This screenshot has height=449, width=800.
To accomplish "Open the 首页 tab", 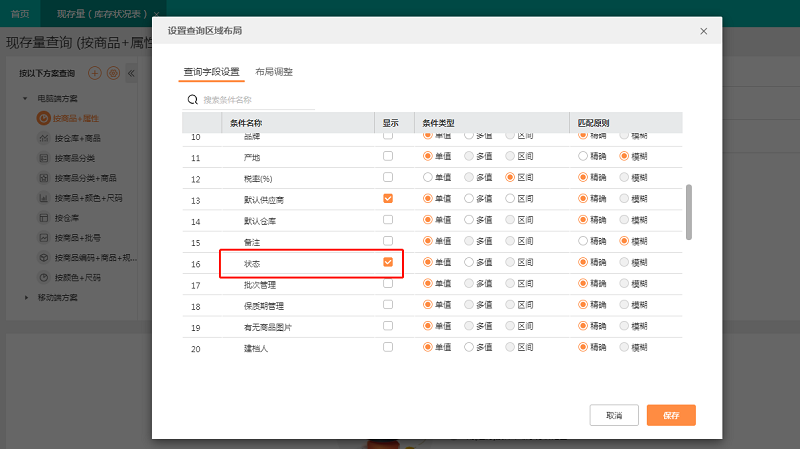I will [x=20, y=14].
